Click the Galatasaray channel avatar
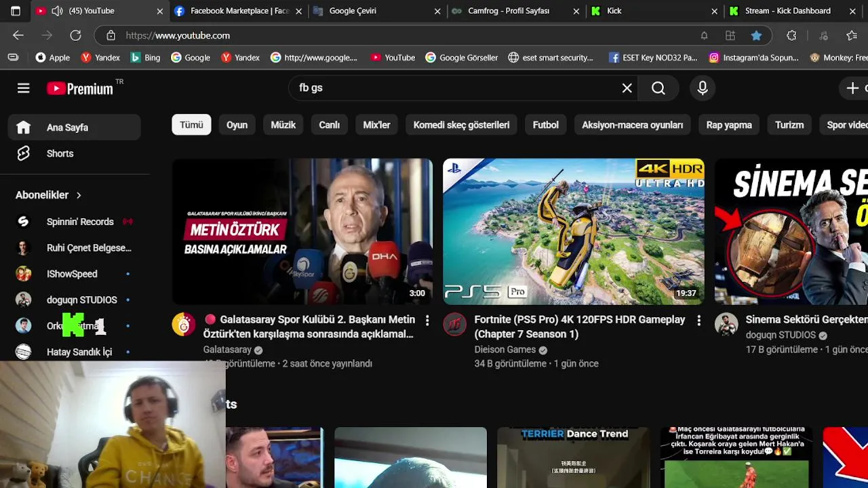Viewport: 868px width, 488px height. pyautogui.click(x=184, y=325)
